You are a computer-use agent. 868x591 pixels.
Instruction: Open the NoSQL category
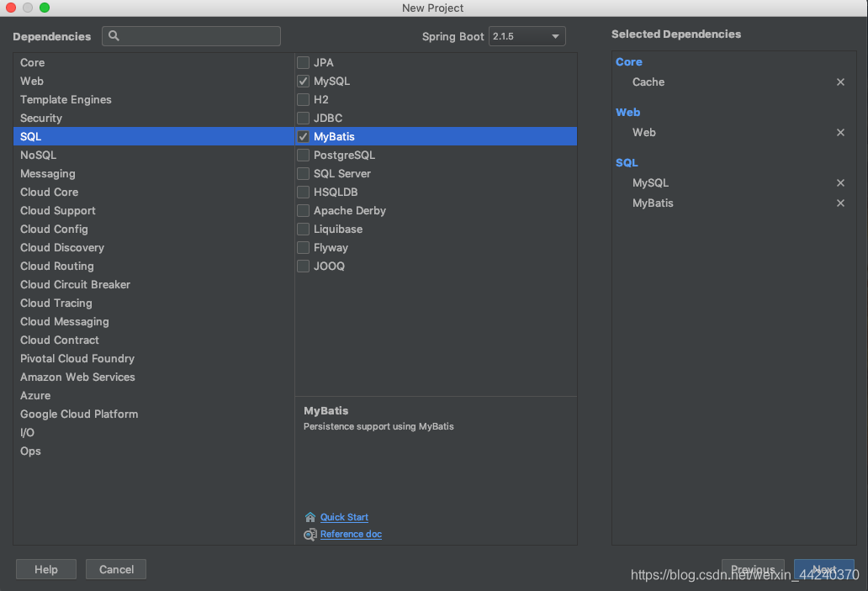pos(154,155)
